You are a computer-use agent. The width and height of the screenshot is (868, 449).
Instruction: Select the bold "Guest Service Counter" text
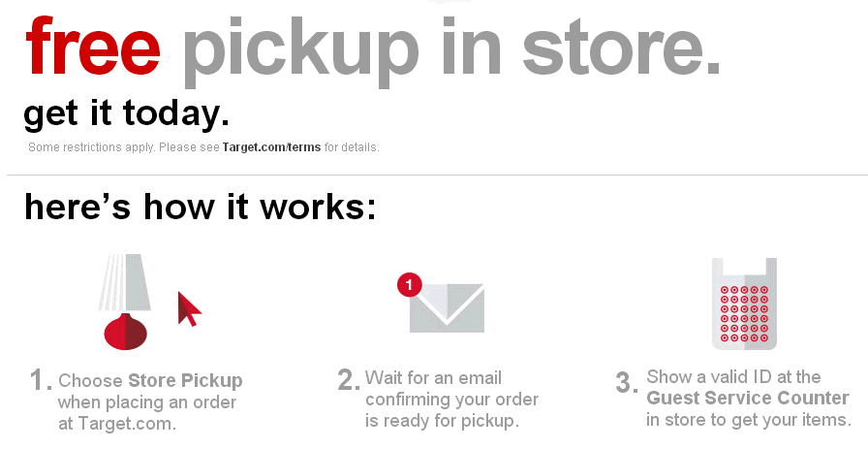pyautogui.click(x=748, y=399)
